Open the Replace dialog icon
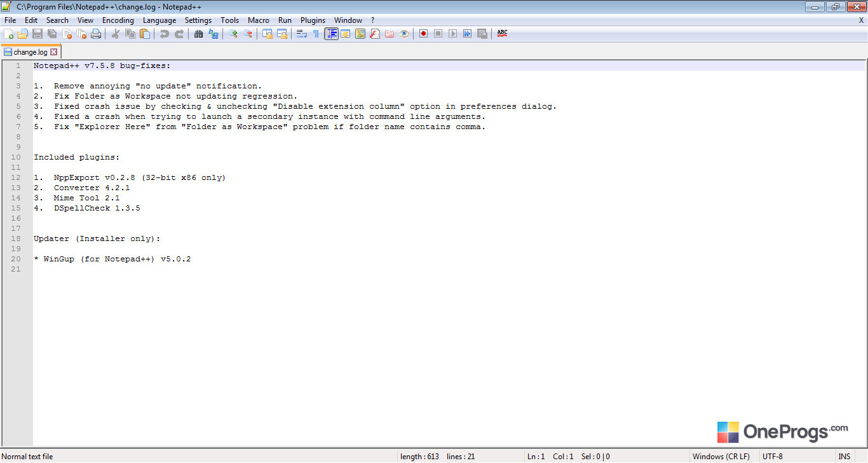This screenshot has width=868, height=463. 214,34
